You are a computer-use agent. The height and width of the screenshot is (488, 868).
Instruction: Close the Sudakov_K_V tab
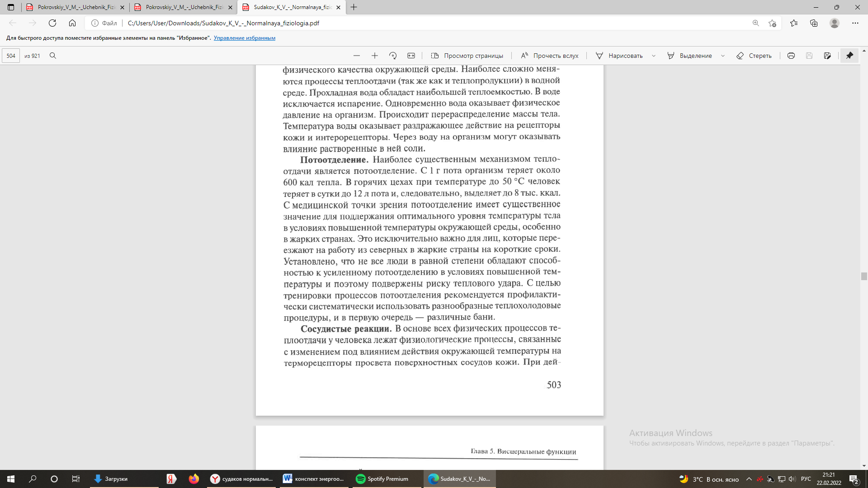point(338,7)
